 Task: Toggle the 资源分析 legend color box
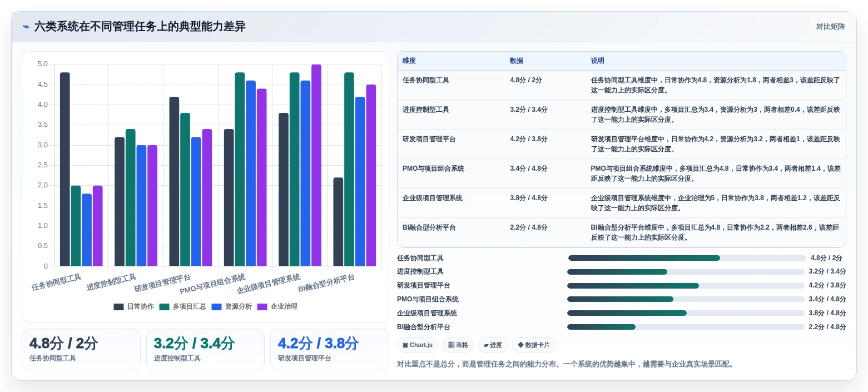216,307
